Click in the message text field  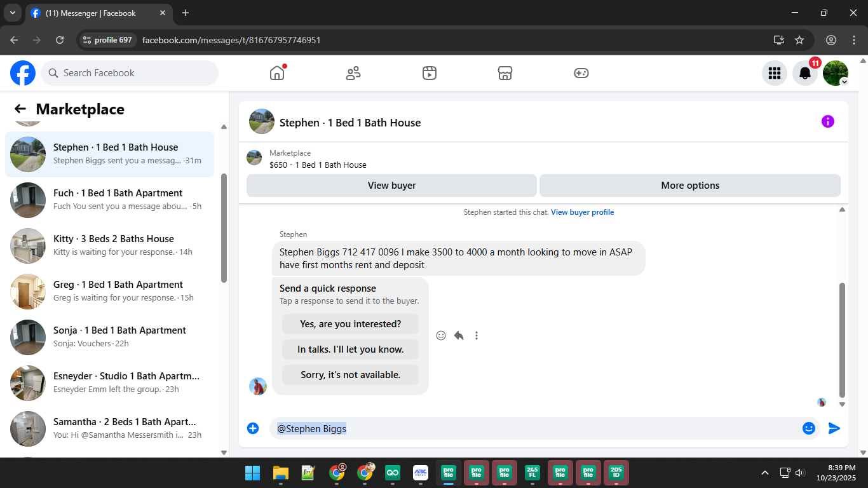point(545,428)
